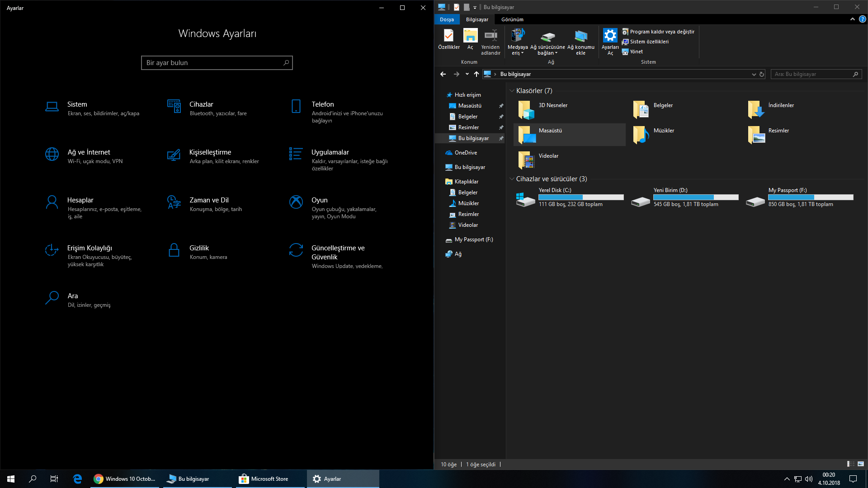Screen dimensions: 868x488
Task: Switch to Bu bilgisayar taskbar window
Action: coord(197,479)
